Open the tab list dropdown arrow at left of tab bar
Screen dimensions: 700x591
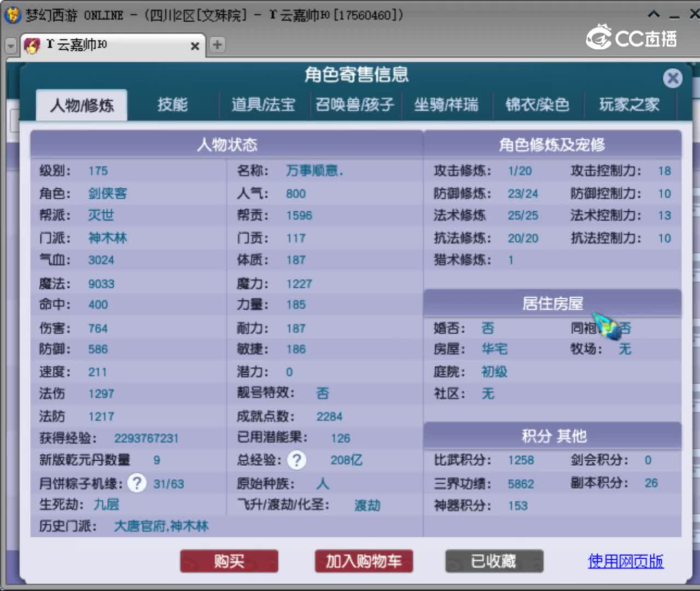[x=11, y=45]
